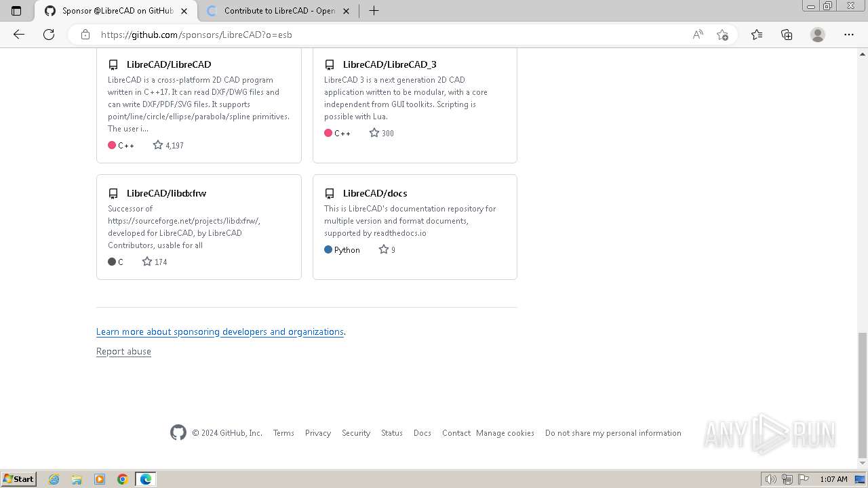Open the Favorites list icon
Image resolution: width=868 pixels, height=488 pixels.
[757, 35]
